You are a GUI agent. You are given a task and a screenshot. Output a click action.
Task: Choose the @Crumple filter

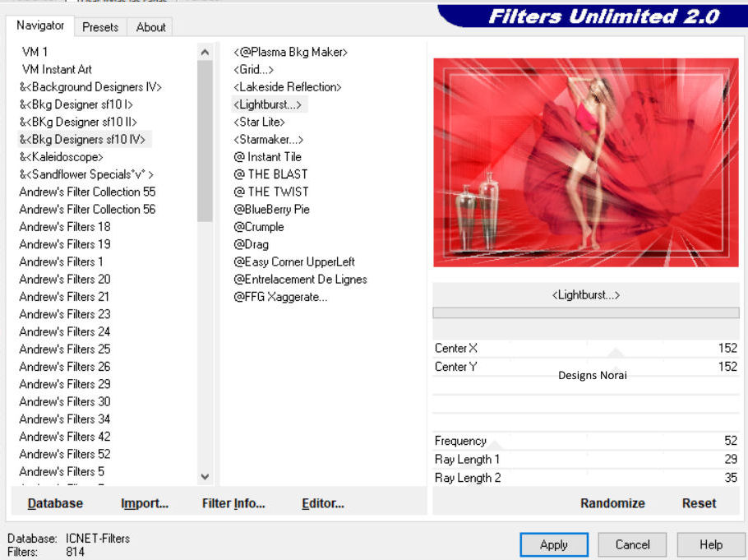259,227
